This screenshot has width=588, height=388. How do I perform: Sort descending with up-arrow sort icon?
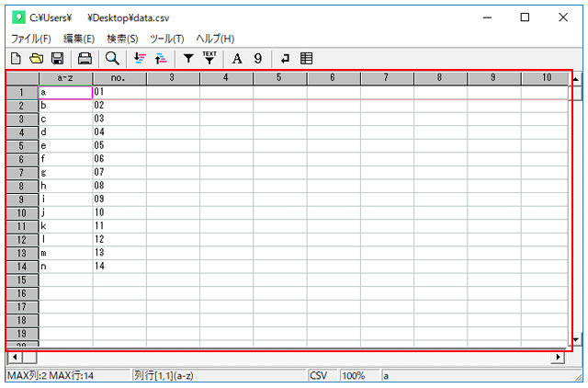161,59
